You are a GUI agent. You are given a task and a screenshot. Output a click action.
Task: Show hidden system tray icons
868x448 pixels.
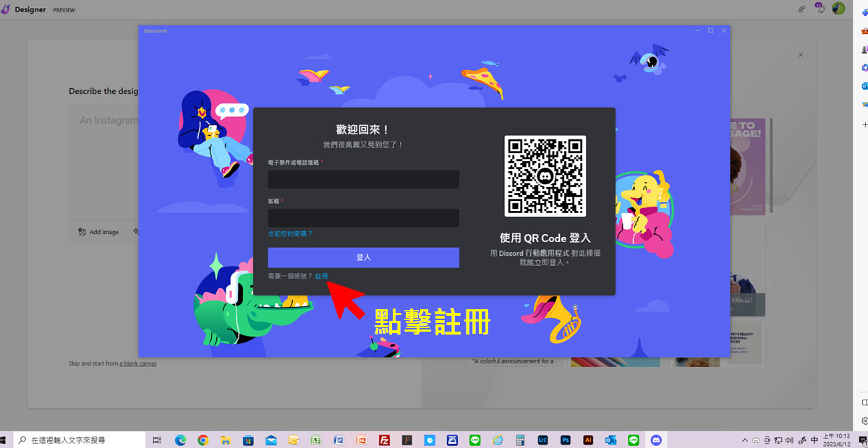click(x=745, y=439)
